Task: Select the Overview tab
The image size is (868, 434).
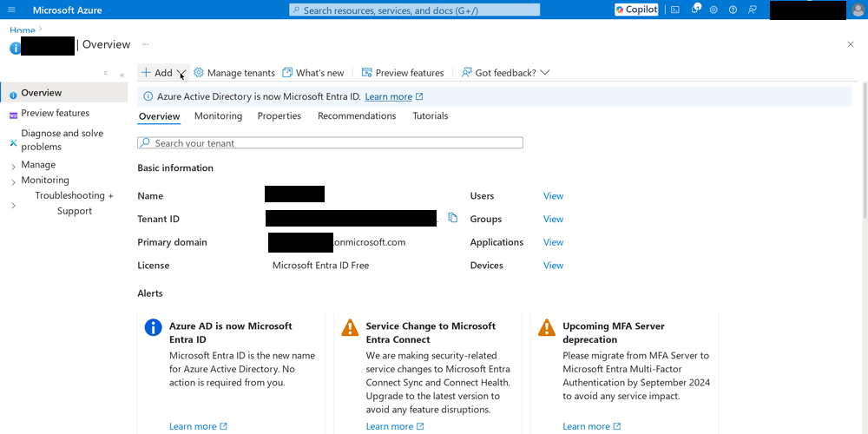Action: (x=159, y=116)
